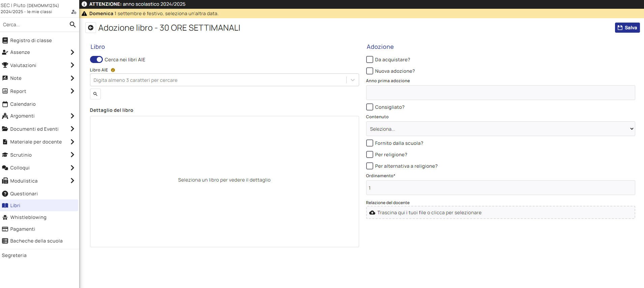Viewport: 644px width, 288px height.
Task: Open the Whistleblowing menu item
Action: 39,217
